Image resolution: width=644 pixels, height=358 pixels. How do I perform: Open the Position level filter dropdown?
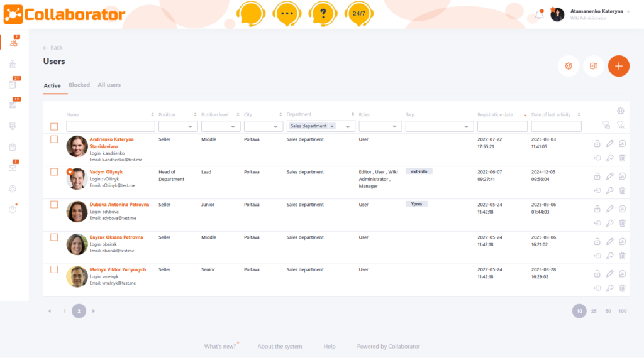[221, 126]
